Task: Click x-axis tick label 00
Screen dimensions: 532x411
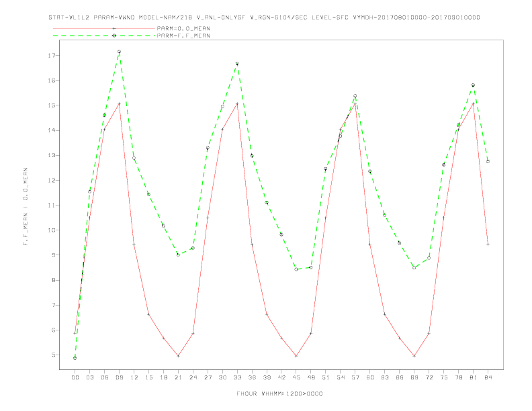Action: coord(75,377)
